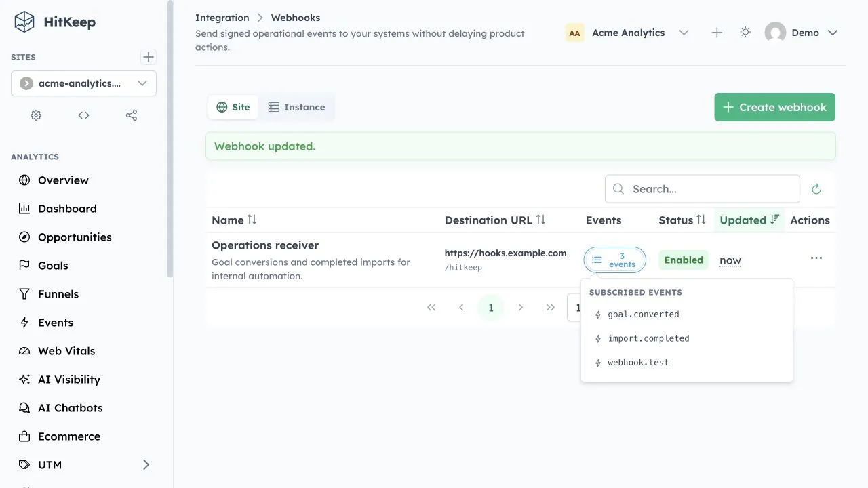868x488 pixels.
Task: Click the https://hooks.example.com destination URL
Action: pyautogui.click(x=505, y=253)
